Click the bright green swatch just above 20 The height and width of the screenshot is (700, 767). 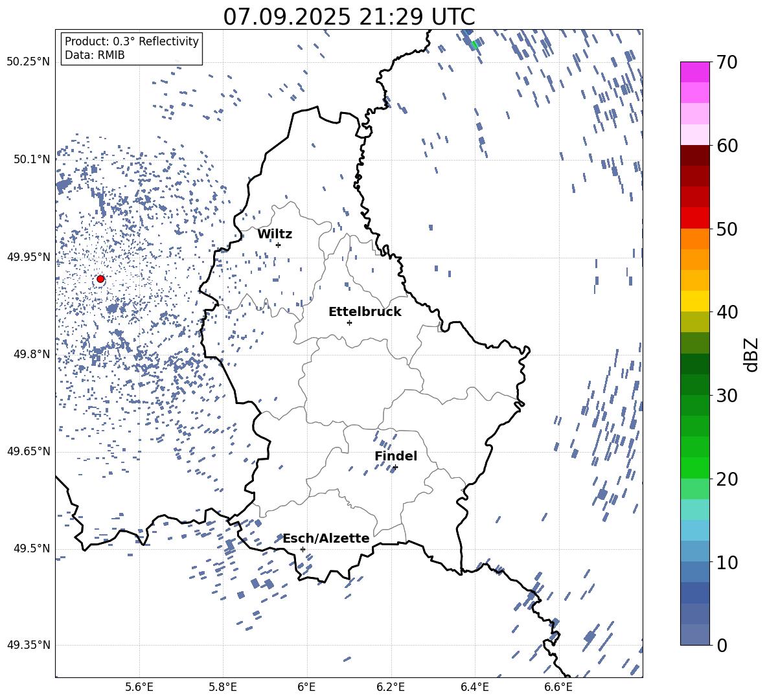coord(694,468)
